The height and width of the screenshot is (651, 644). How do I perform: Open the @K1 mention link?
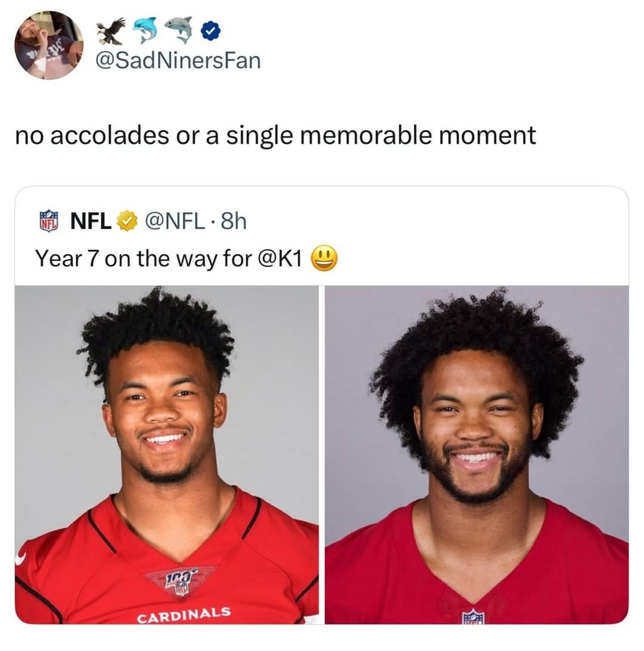(280, 258)
